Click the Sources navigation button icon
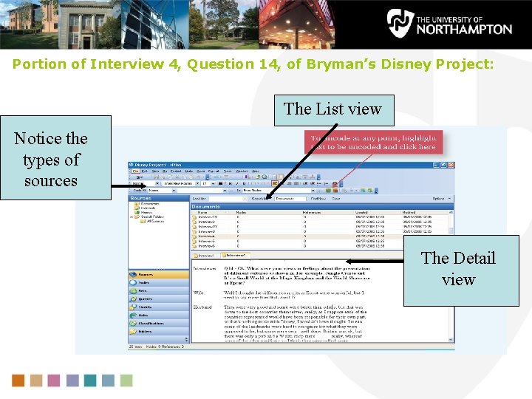 [x=133, y=274]
